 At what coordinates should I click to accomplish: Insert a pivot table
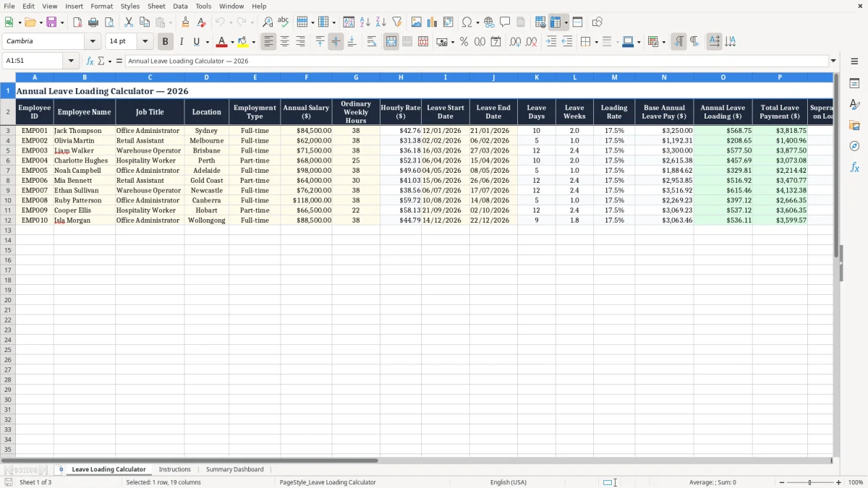coord(448,22)
